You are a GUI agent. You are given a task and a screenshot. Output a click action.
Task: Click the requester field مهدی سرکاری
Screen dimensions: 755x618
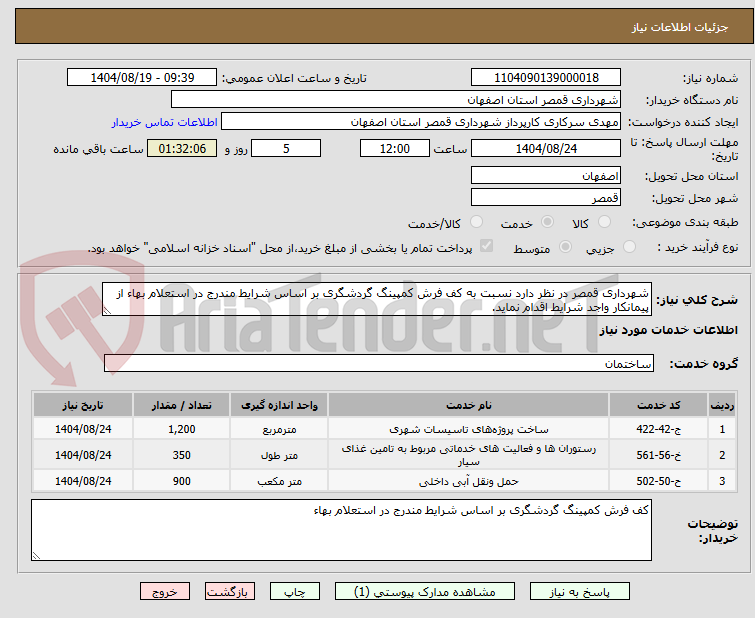point(421,122)
